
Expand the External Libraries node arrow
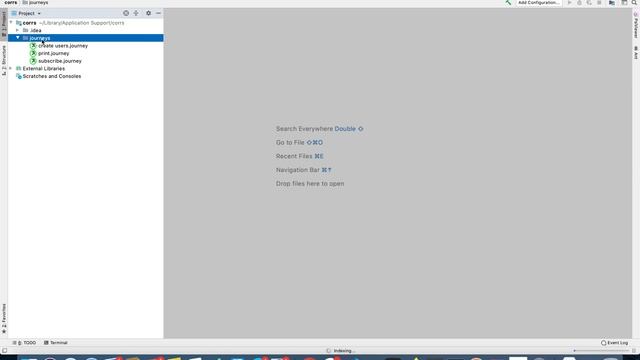(11, 68)
